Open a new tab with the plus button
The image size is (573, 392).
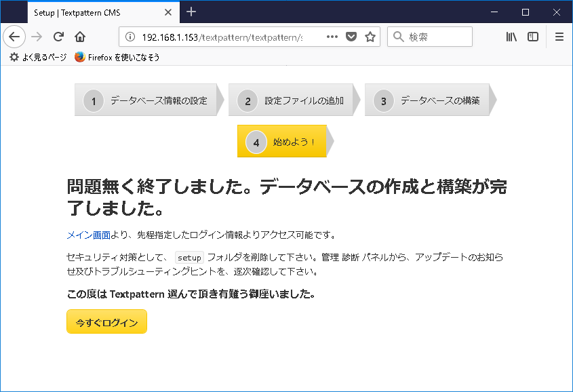(x=192, y=12)
